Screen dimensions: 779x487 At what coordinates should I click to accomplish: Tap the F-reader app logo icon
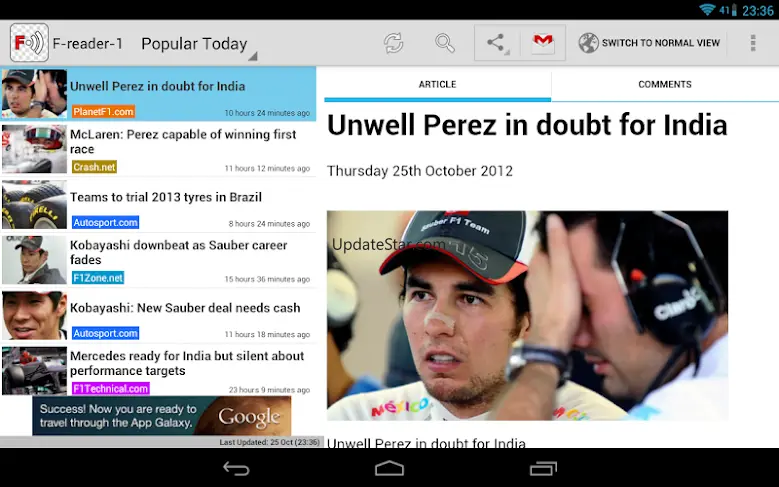(x=29, y=43)
